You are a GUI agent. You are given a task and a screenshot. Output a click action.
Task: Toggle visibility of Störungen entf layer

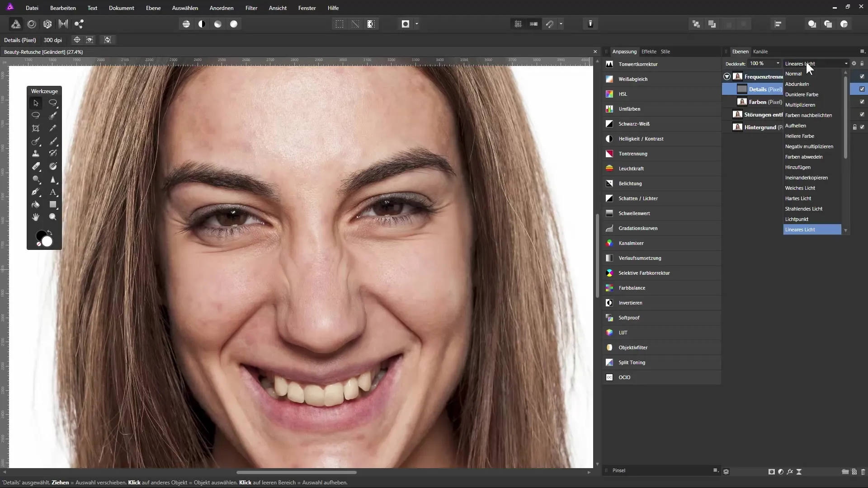point(862,115)
